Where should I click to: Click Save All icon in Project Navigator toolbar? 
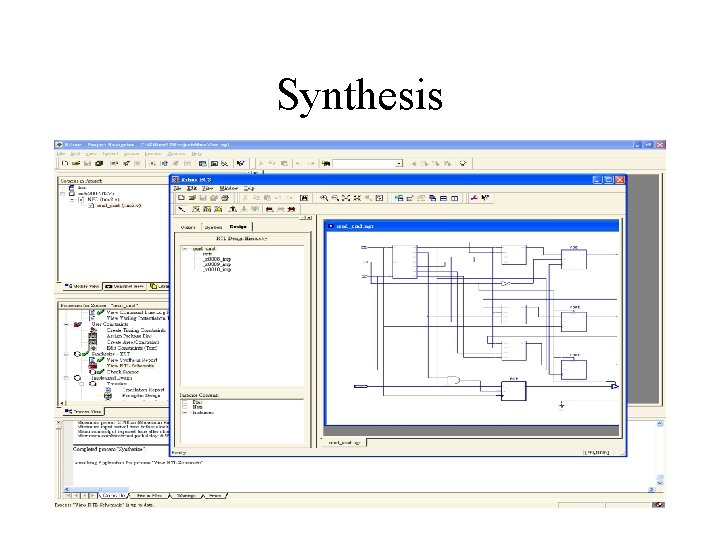[99, 163]
